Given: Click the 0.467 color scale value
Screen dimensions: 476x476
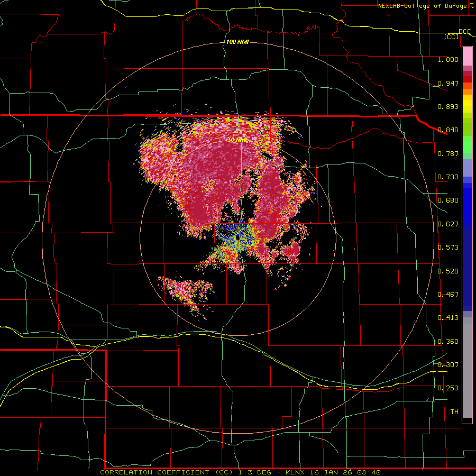Looking at the screenshot, I should (448, 295).
